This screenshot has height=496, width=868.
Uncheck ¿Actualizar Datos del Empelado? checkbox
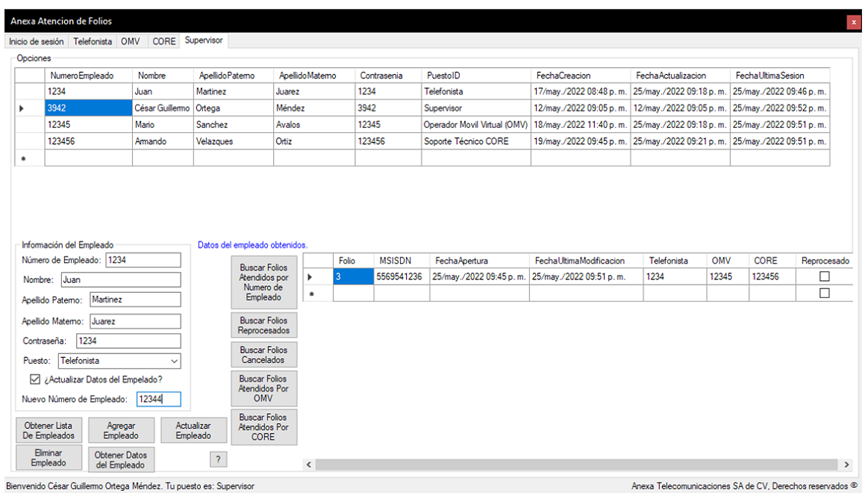coord(34,379)
